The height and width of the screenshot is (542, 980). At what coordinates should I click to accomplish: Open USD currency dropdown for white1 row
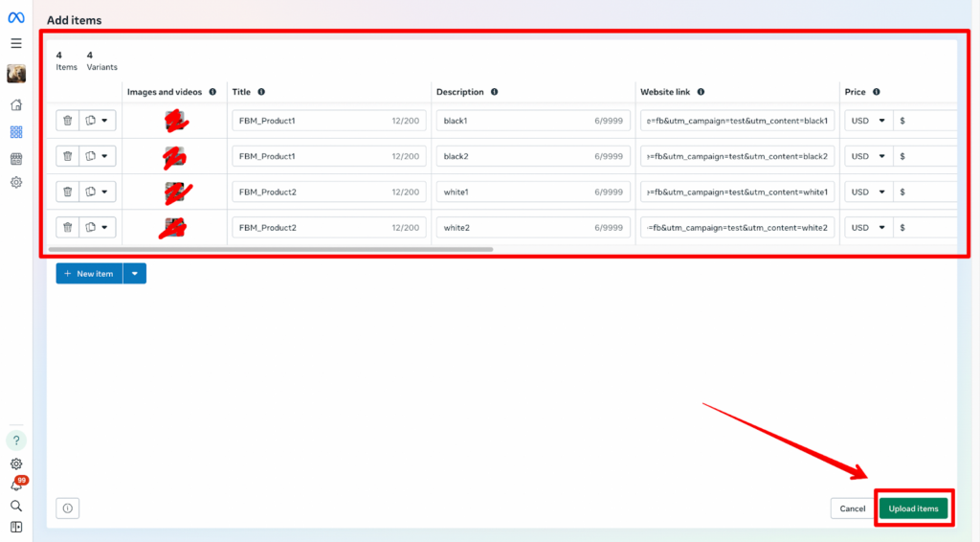[x=869, y=192]
